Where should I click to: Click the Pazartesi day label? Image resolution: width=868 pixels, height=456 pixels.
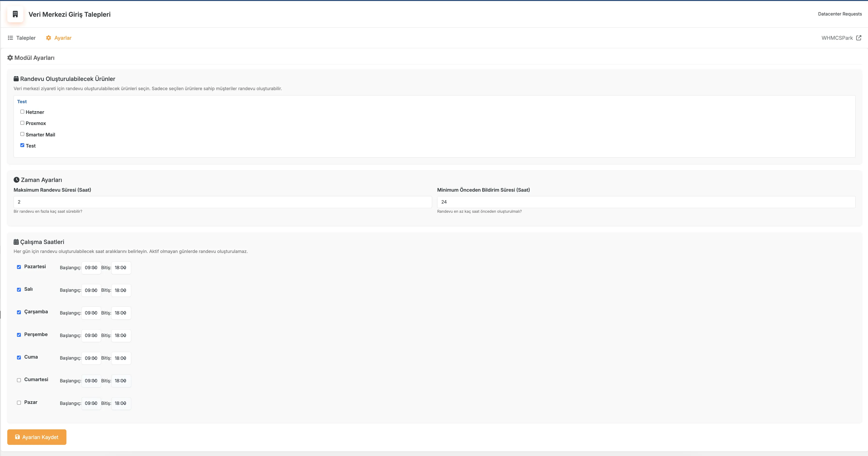[x=35, y=266]
